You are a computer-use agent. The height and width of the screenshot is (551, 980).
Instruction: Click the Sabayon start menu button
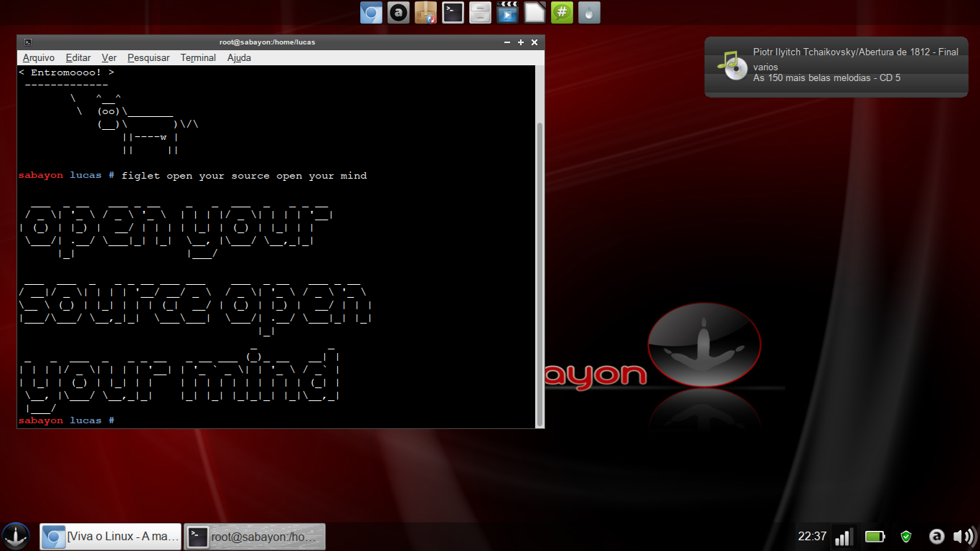16,536
